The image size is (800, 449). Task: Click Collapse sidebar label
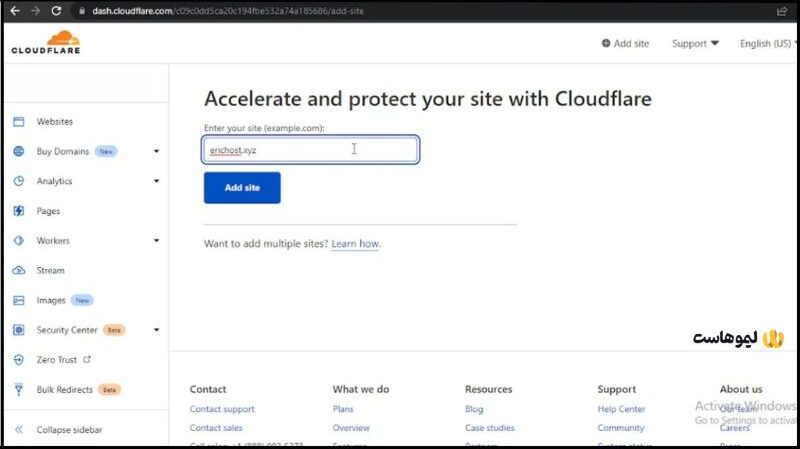pos(69,430)
